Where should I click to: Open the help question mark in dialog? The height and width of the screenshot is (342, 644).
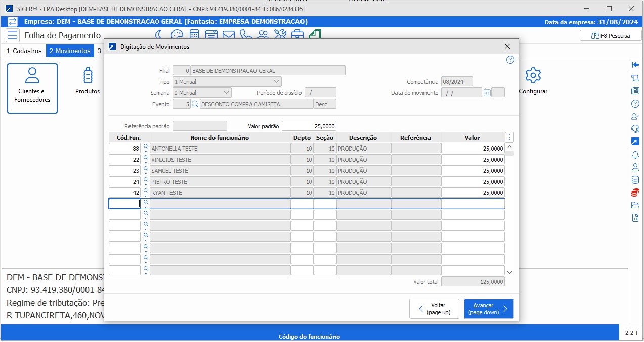(x=510, y=60)
